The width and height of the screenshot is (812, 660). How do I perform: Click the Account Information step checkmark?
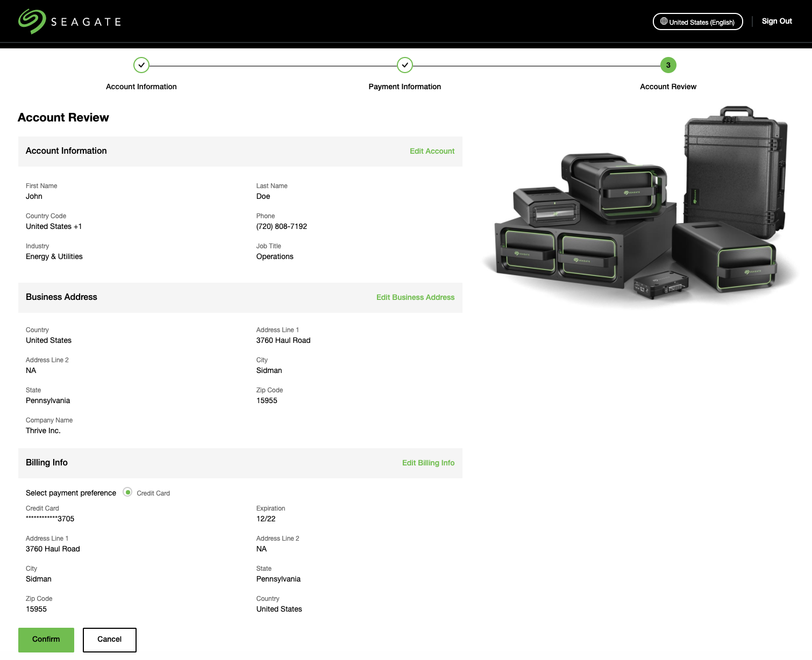tap(141, 65)
